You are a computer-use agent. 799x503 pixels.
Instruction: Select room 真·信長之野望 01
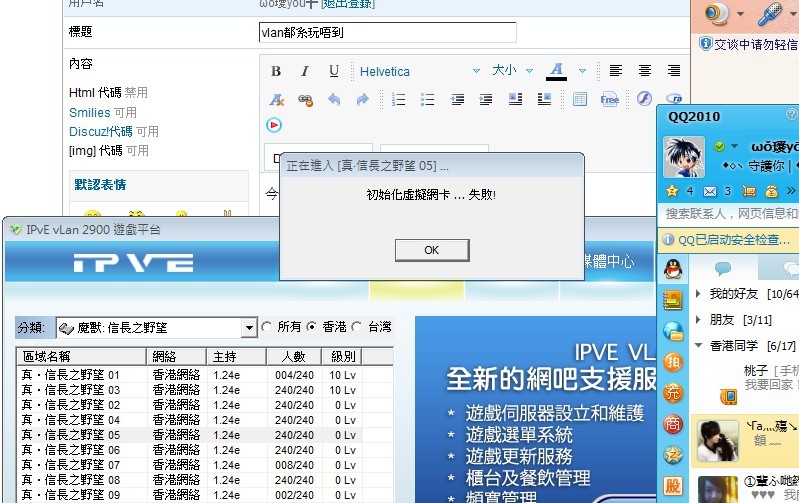point(190,375)
